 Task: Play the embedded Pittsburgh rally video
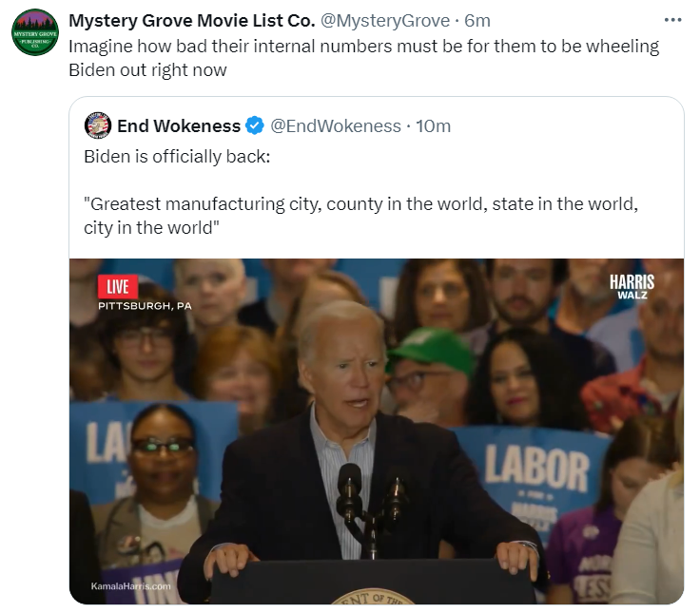(377, 431)
